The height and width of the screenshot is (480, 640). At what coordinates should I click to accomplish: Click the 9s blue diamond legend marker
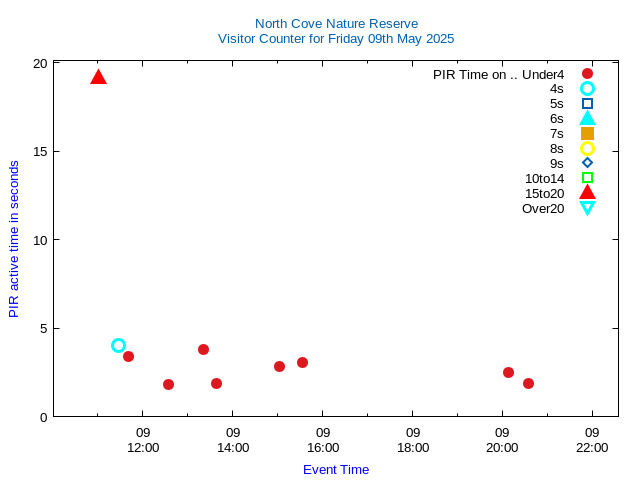click(x=587, y=163)
